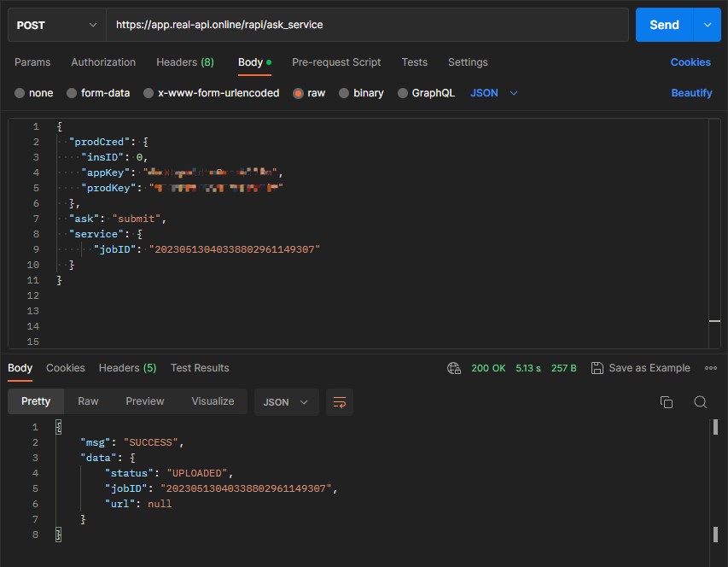Select the GraphQL body option
Viewport: 728px width, 567px height.
(x=403, y=93)
